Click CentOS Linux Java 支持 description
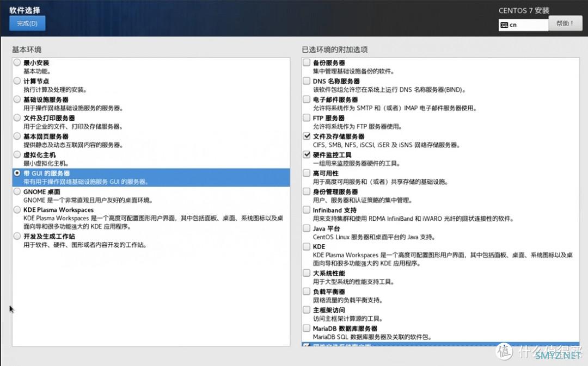This screenshot has height=366, width=588. coord(374,237)
